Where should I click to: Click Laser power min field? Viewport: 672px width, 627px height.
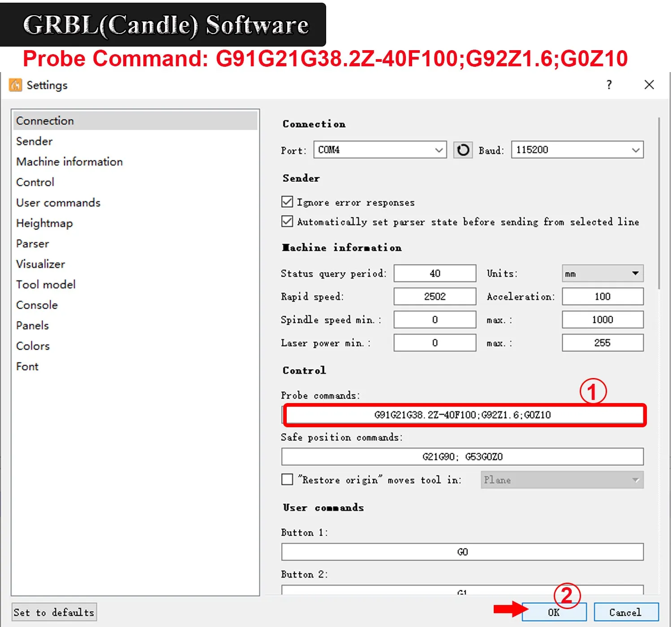point(435,343)
